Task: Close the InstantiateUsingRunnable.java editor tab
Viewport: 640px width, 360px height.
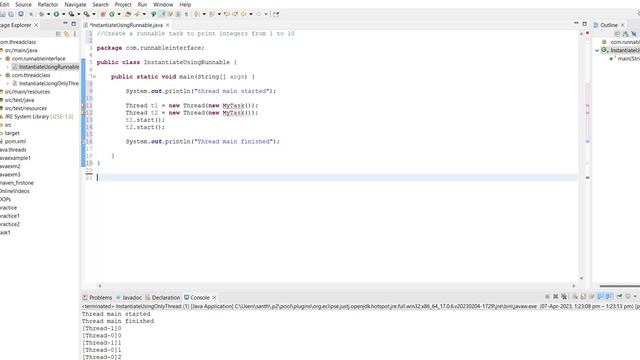Action: point(168,25)
